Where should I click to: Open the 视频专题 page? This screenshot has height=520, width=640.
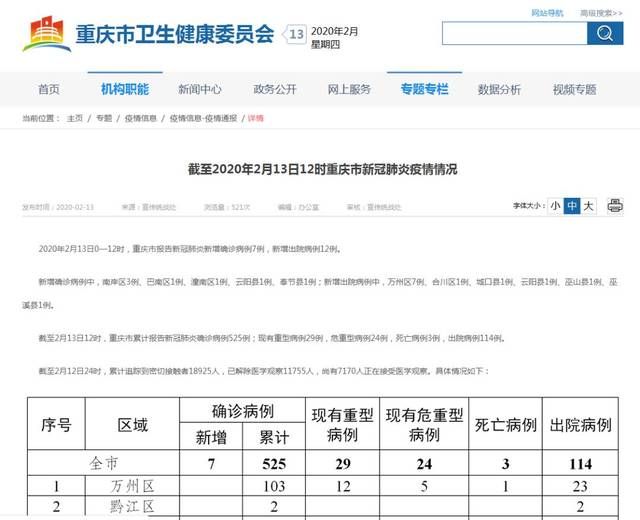click(574, 89)
